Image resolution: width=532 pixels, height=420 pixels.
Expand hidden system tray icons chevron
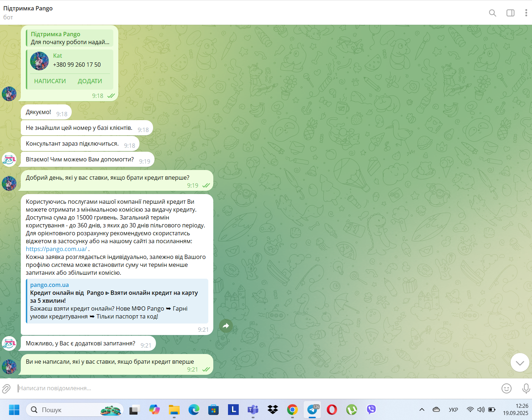(x=422, y=410)
